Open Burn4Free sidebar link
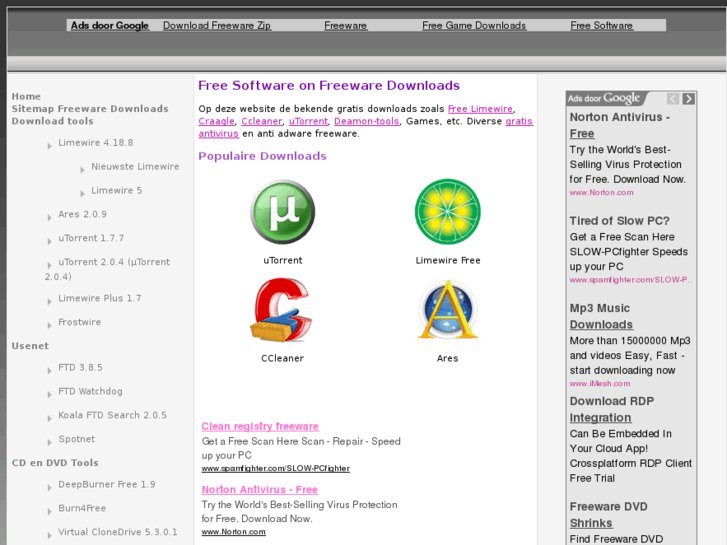 [82, 508]
